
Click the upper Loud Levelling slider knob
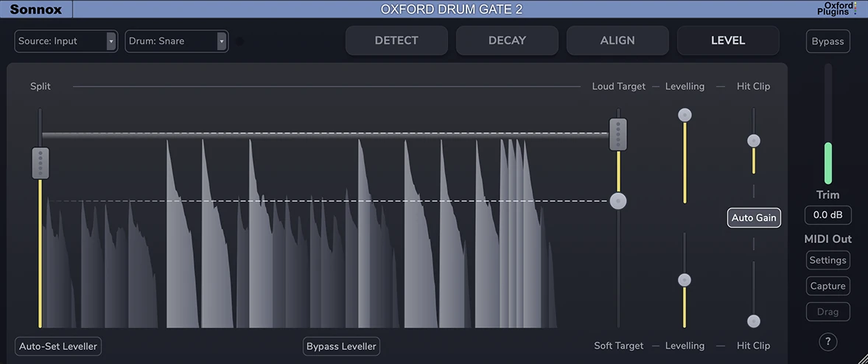click(685, 115)
